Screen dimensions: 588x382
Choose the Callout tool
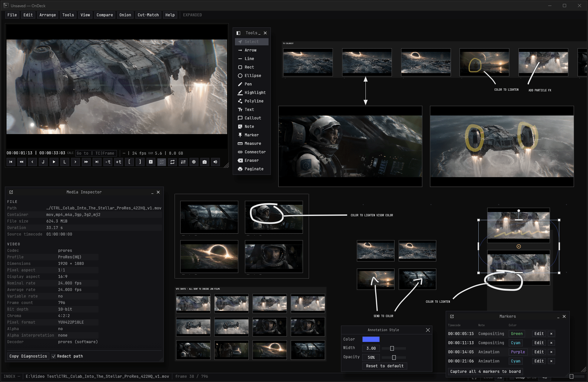click(x=252, y=118)
